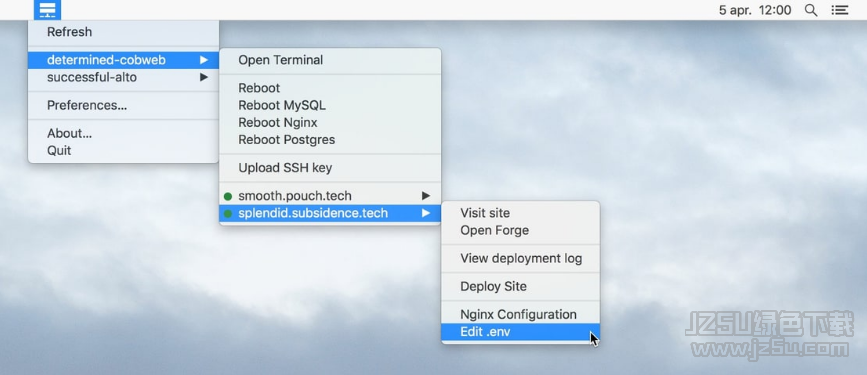Click the Forge server menu bar icon
This screenshot has height=375, width=867.
[x=47, y=10]
